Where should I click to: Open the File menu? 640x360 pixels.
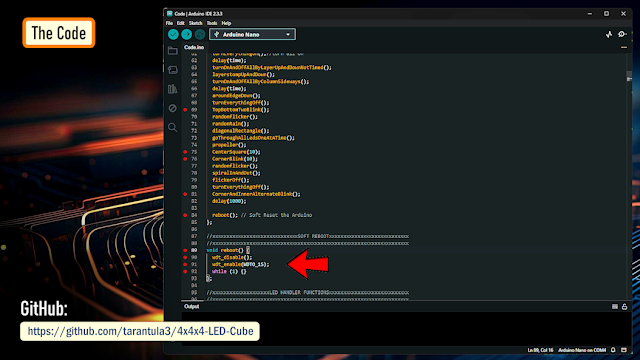pos(169,23)
